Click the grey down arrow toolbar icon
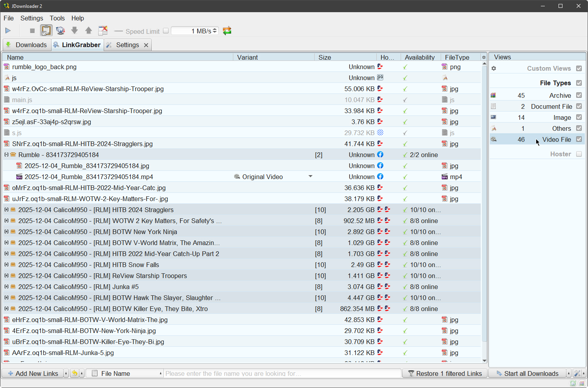 point(75,31)
